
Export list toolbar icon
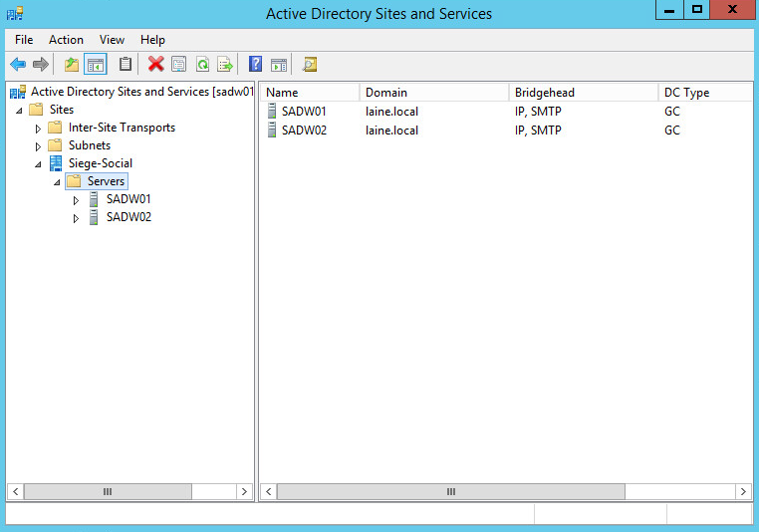click(225, 64)
